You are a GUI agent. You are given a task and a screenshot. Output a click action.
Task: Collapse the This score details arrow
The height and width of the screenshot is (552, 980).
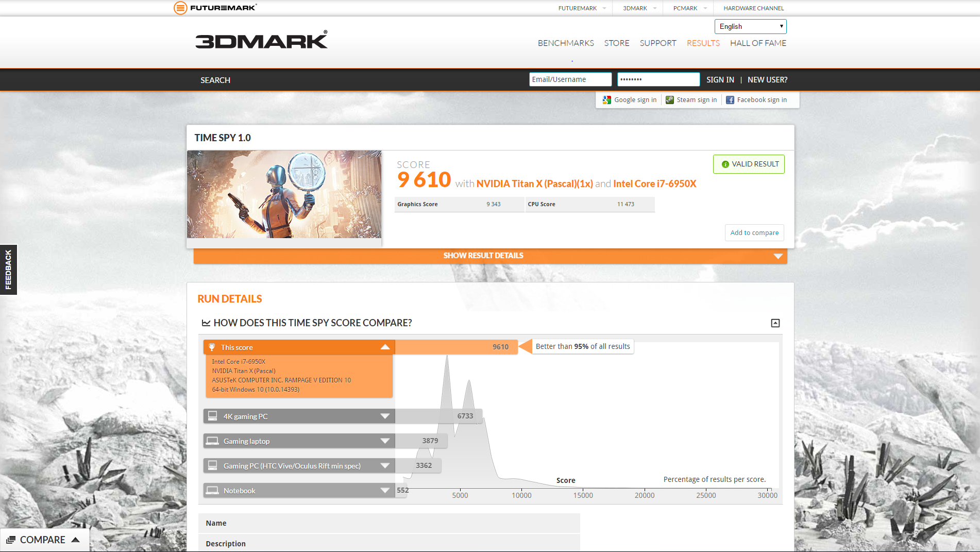[x=385, y=347]
